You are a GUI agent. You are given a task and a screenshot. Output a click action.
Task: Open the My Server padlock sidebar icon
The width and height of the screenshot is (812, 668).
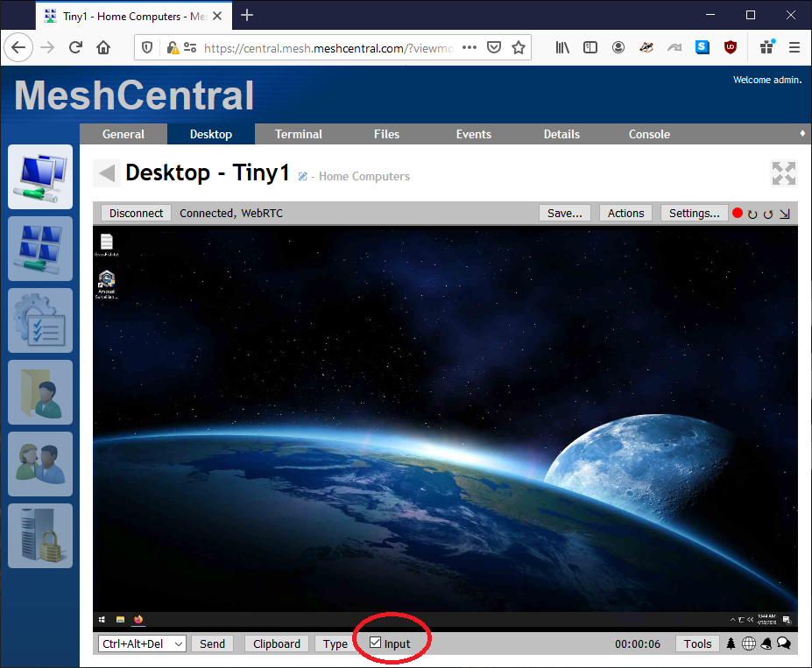pyautogui.click(x=40, y=536)
